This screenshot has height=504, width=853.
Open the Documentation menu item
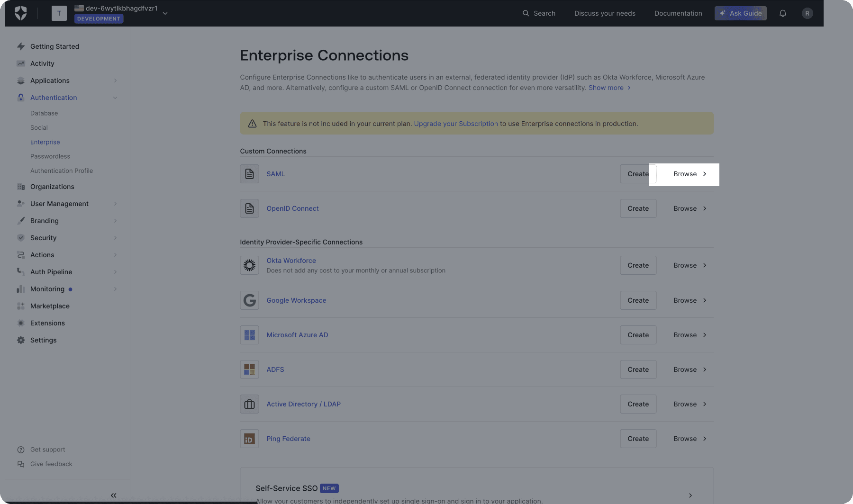678,13
